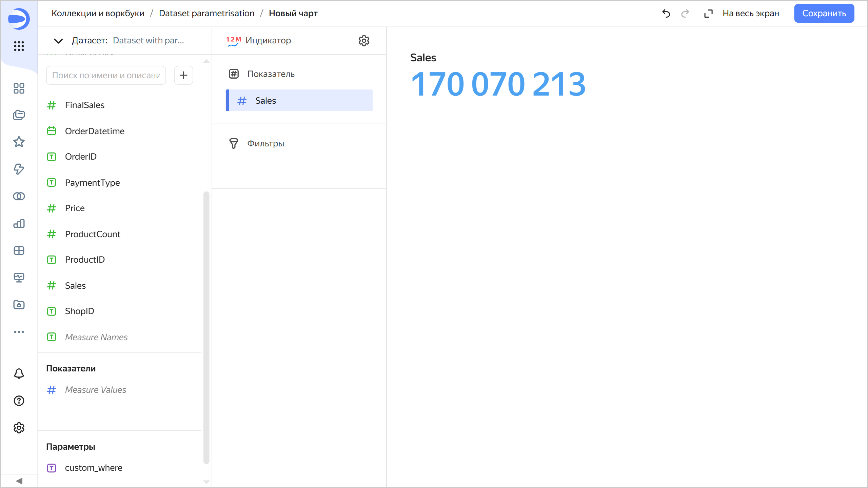Open chart settings gear icon
This screenshot has width=868, height=488.
tap(364, 41)
